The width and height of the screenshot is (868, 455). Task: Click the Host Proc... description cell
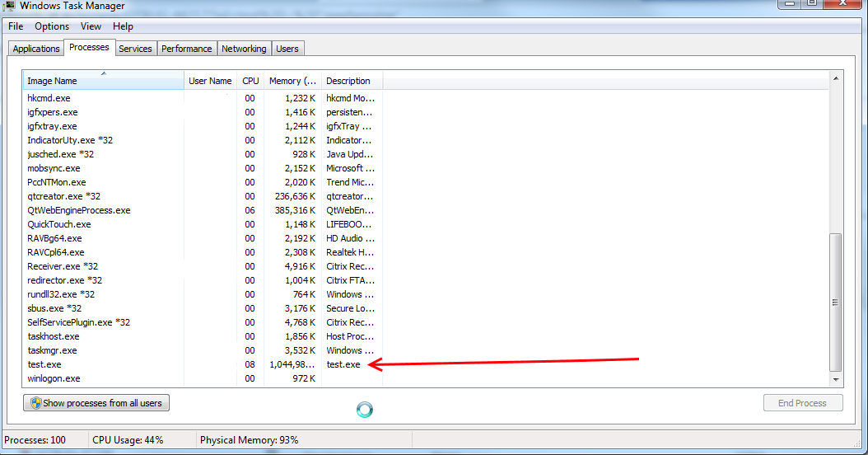(350, 336)
